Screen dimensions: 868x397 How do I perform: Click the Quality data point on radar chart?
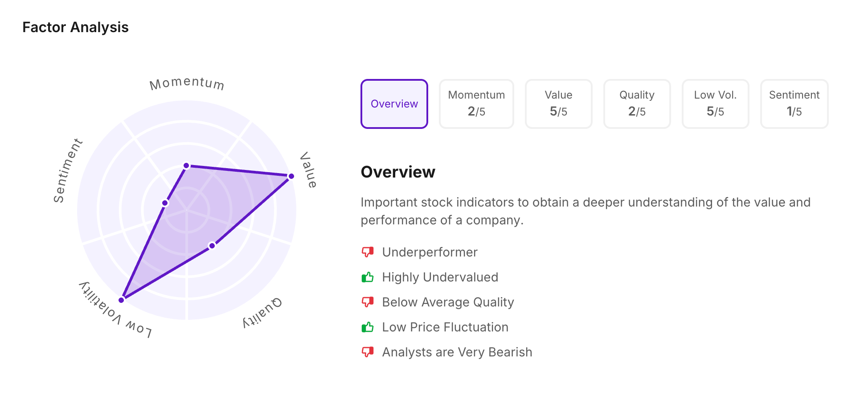212,246
